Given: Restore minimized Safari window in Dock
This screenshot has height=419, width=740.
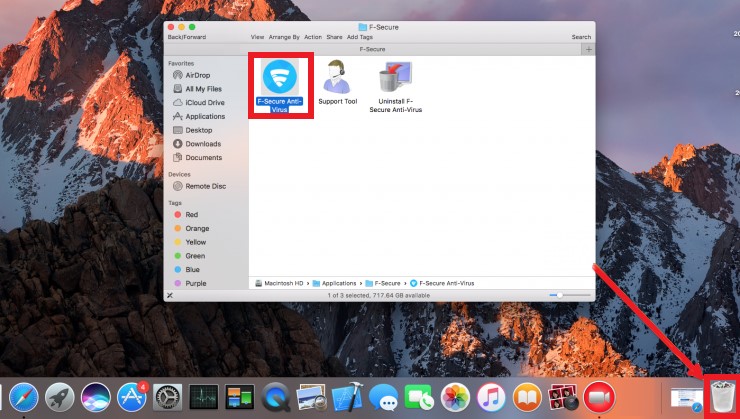Looking at the screenshot, I should (x=687, y=399).
